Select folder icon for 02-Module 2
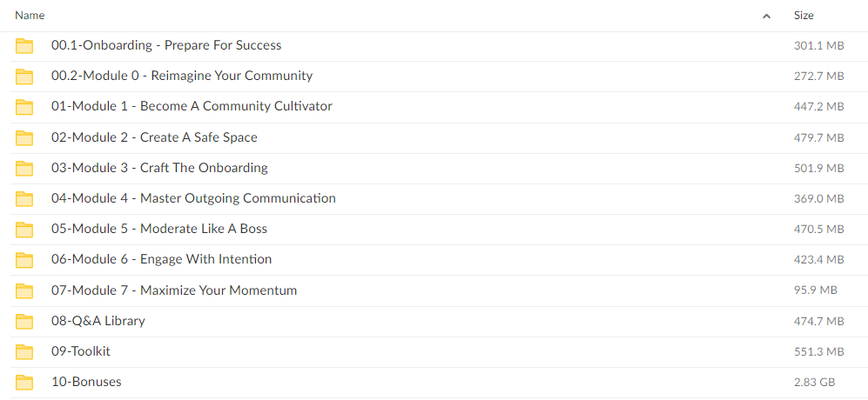This screenshot has width=868, height=400. click(x=24, y=137)
